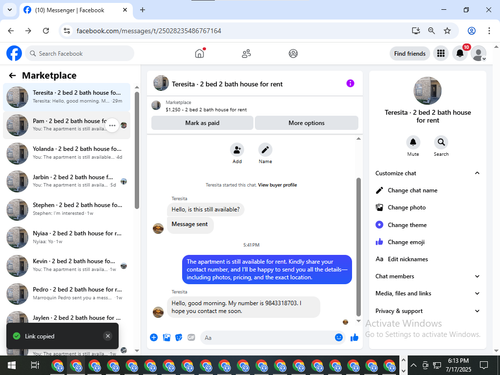Click Change photo option
The height and width of the screenshot is (375, 500).
427,207
